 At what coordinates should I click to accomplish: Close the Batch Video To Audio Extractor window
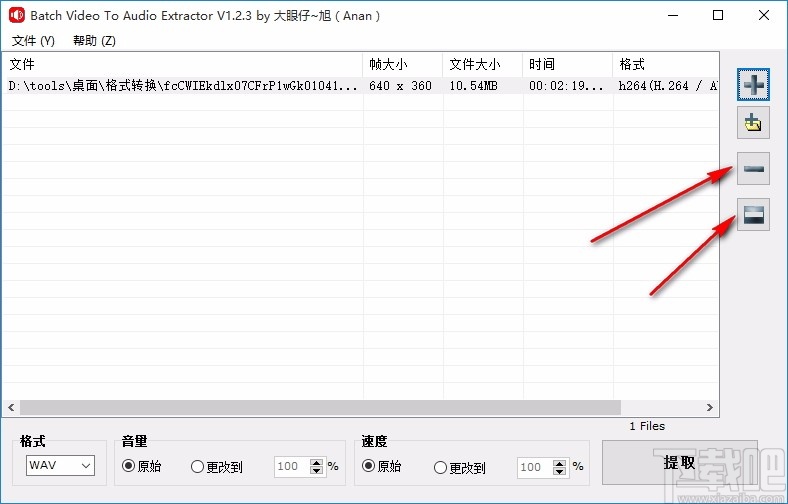(x=764, y=15)
